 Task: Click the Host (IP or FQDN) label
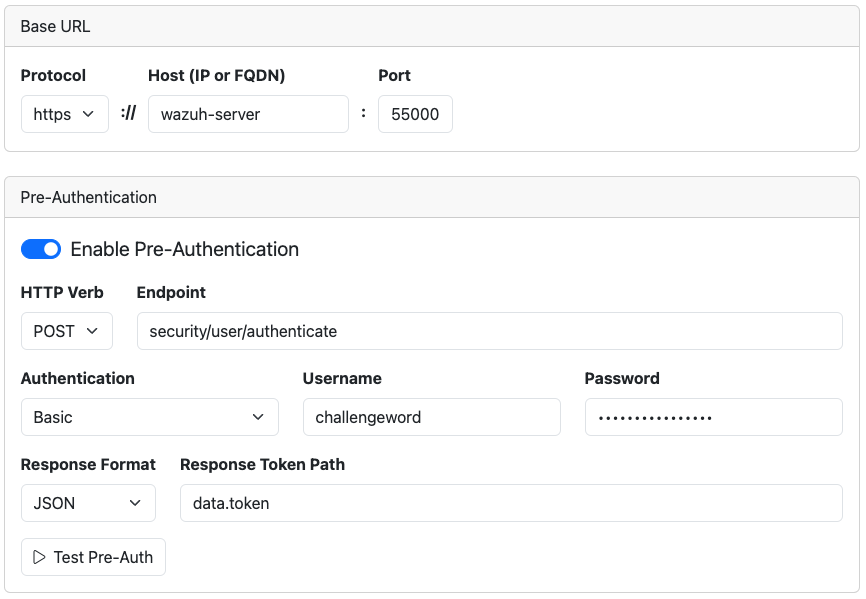click(216, 76)
